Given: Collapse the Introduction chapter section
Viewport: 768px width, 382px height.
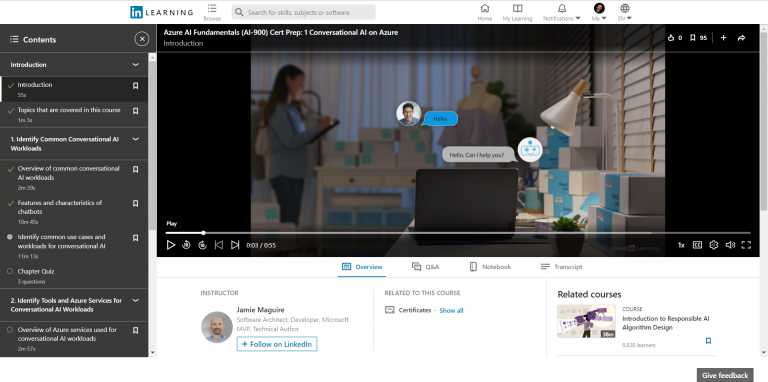Looking at the screenshot, I should 136,65.
